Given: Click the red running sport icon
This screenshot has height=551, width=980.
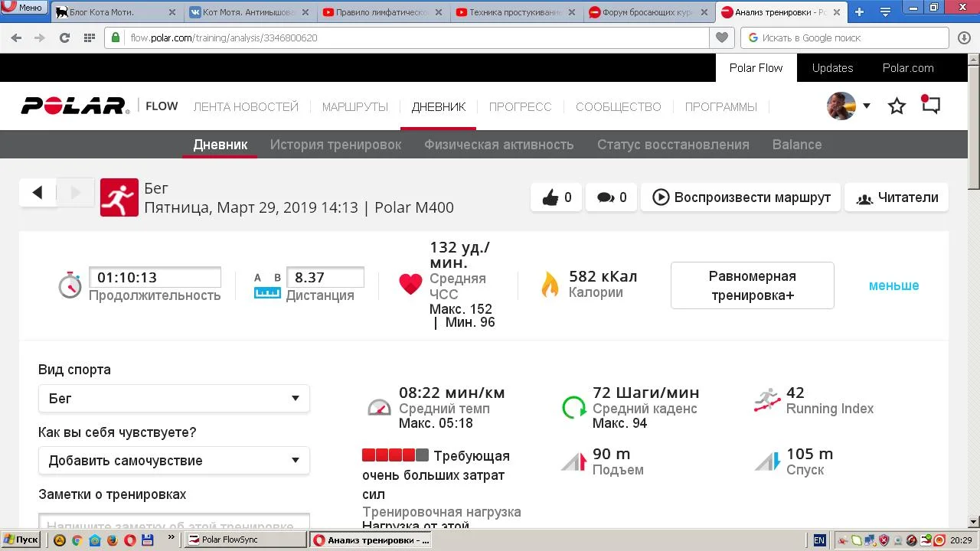Looking at the screenshot, I should click(x=119, y=197).
